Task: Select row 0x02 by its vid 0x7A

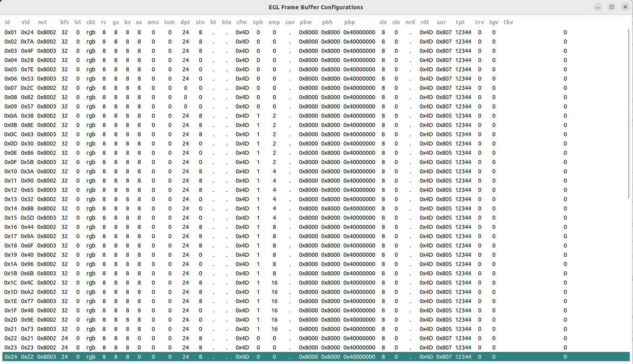Action: (x=27, y=42)
